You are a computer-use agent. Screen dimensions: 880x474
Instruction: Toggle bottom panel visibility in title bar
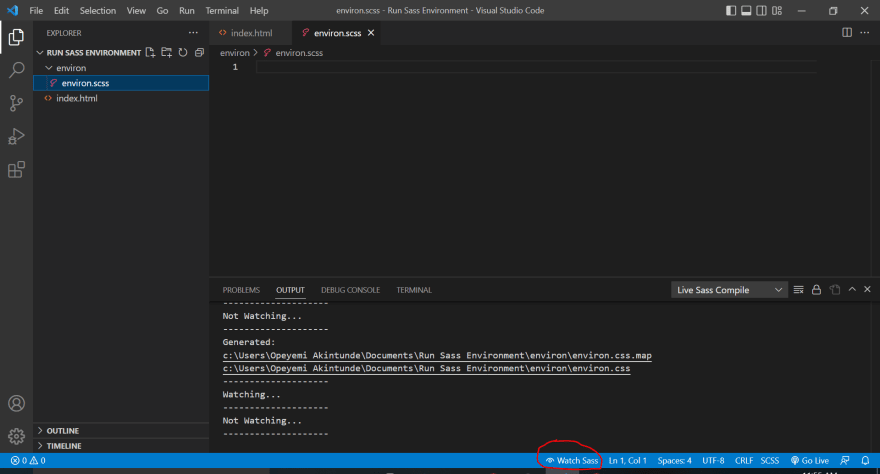746,11
